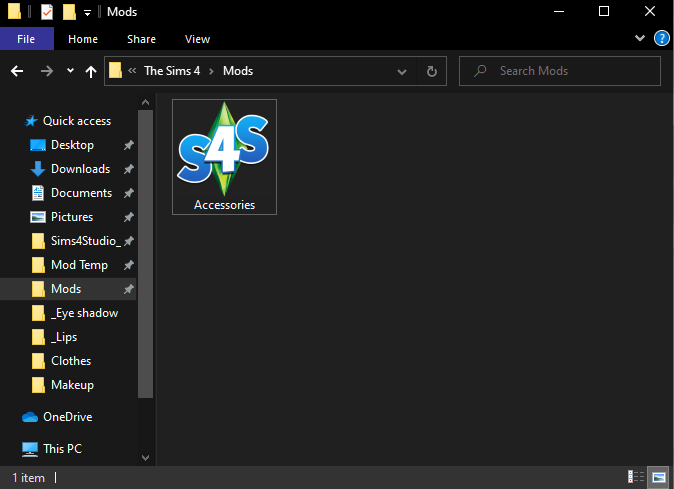674x489 pixels.
Task: Open the _Eye shadow folder
Action: pos(84,313)
